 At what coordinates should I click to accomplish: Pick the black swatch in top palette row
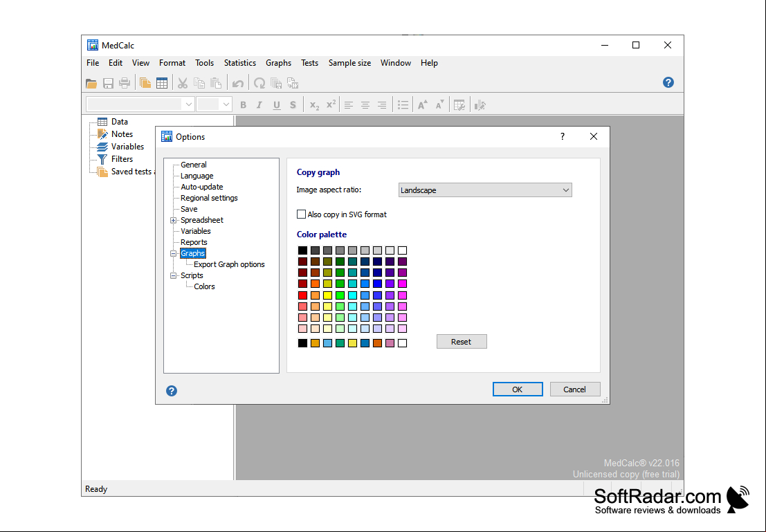click(x=303, y=250)
